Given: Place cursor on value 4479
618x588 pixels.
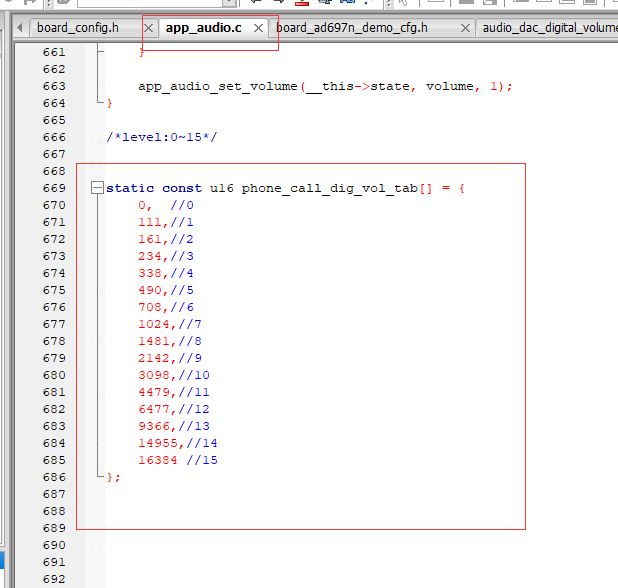Looking at the screenshot, I should point(154,391).
